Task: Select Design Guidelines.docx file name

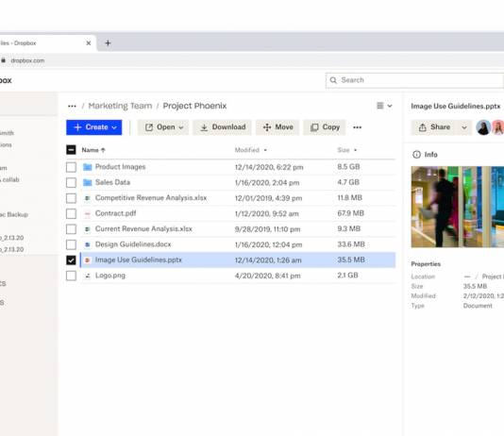Action: (133, 244)
